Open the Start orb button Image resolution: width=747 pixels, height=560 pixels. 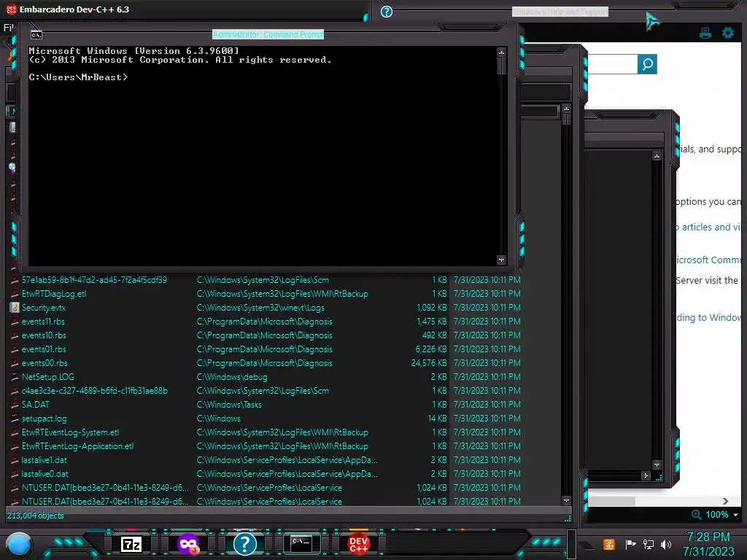click(x=19, y=545)
